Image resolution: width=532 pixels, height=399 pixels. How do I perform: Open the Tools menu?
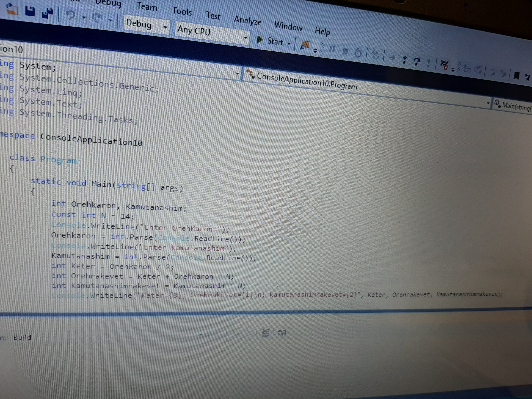click(182, 11)
